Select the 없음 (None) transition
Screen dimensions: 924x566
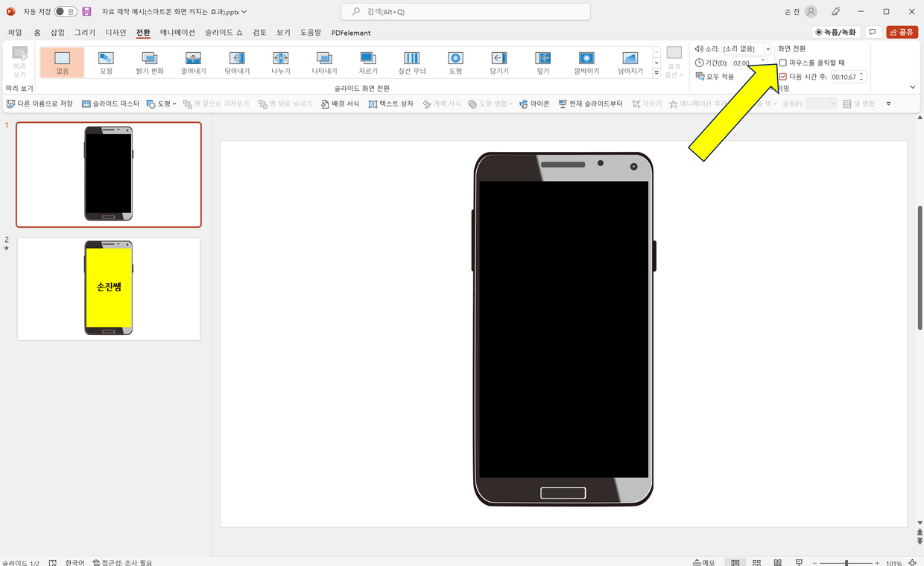point(62,62)
